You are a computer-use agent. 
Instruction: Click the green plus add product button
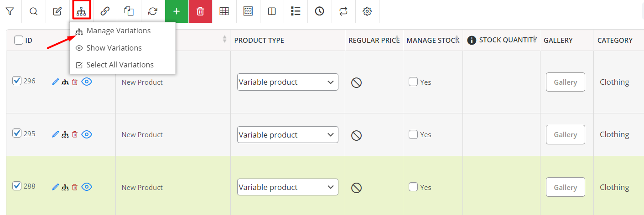pyautogui.click(x=177, y=11)
